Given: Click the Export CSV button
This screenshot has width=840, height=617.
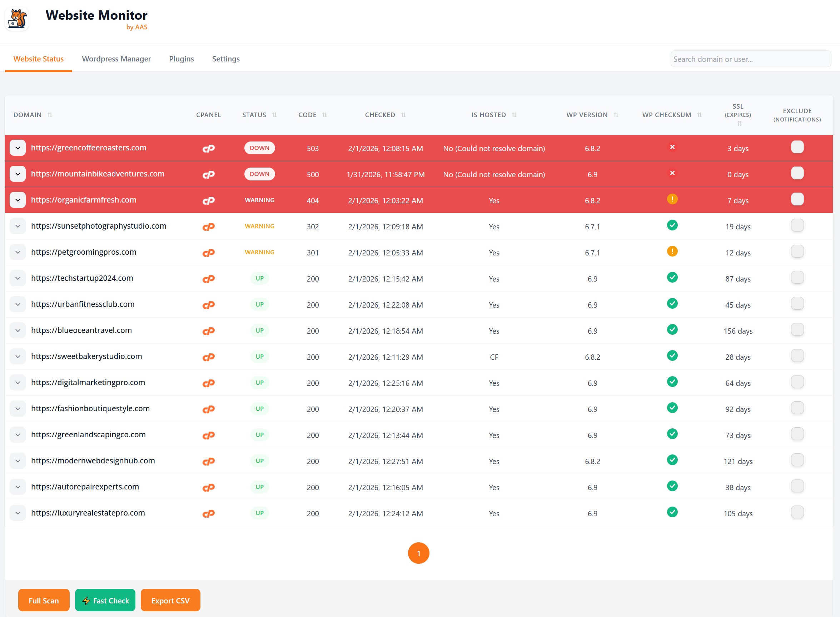Looking at the screenshot, I should tap(170, 601).
